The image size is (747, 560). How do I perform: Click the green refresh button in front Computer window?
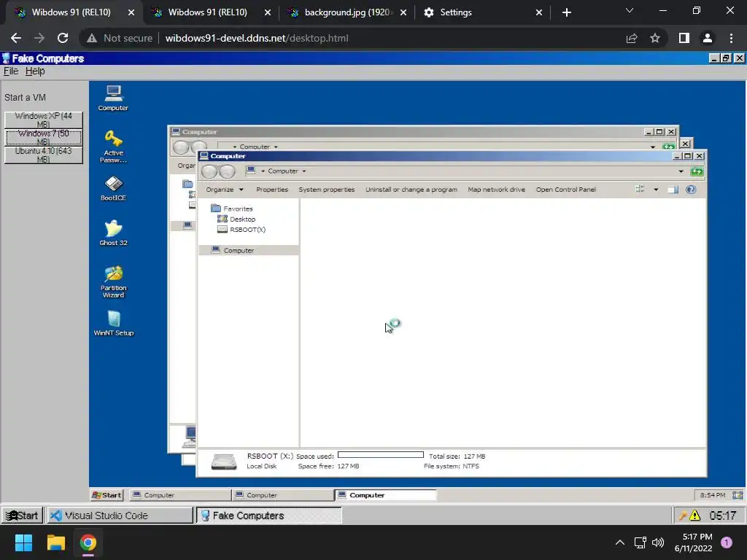[697, 171]
